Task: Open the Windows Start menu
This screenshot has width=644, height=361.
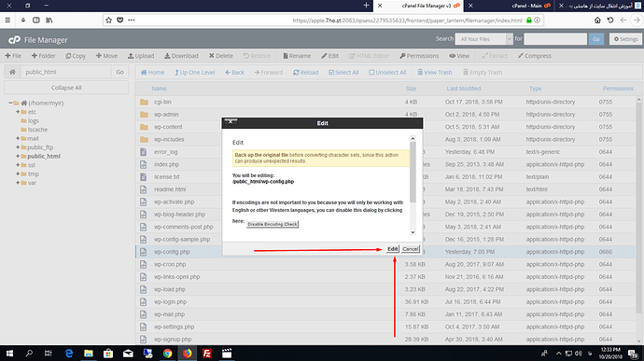Action: (x=9, y=354)
